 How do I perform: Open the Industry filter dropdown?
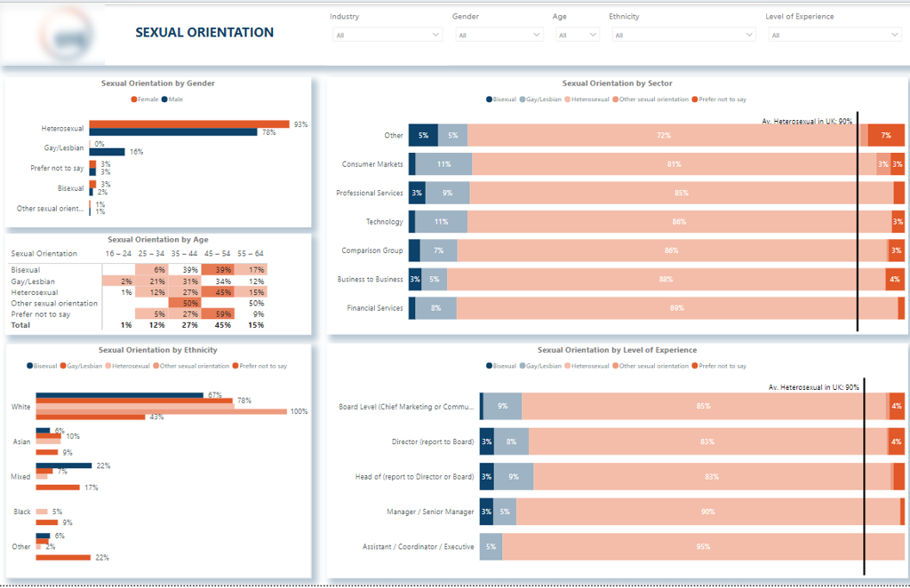(387, 35)
